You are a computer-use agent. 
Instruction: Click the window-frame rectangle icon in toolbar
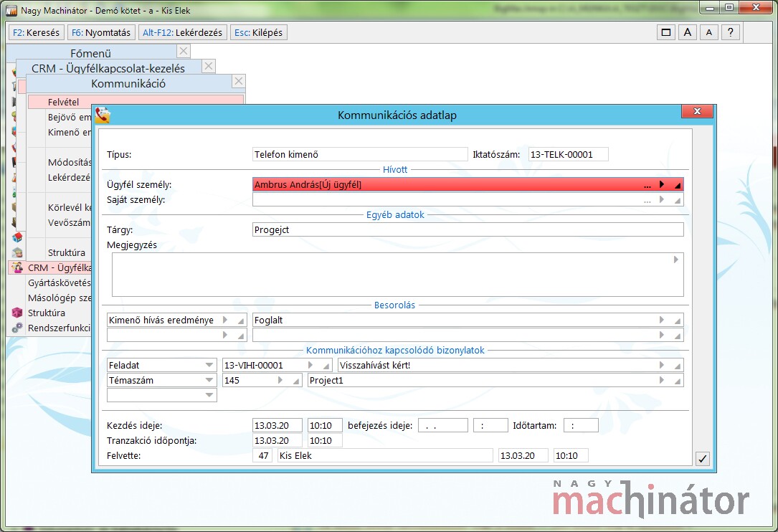[666, 33]
